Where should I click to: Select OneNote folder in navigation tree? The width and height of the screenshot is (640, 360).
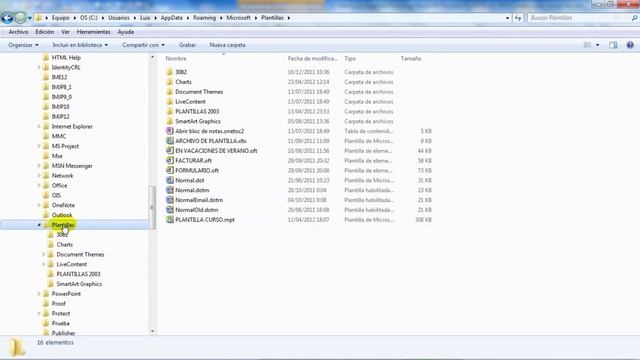(63, 205)
